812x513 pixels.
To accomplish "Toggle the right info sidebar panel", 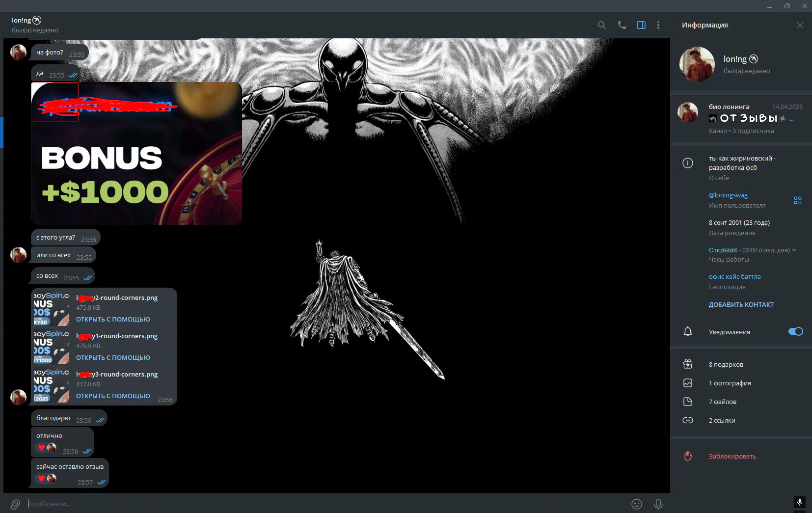I will tap(641, 25).
